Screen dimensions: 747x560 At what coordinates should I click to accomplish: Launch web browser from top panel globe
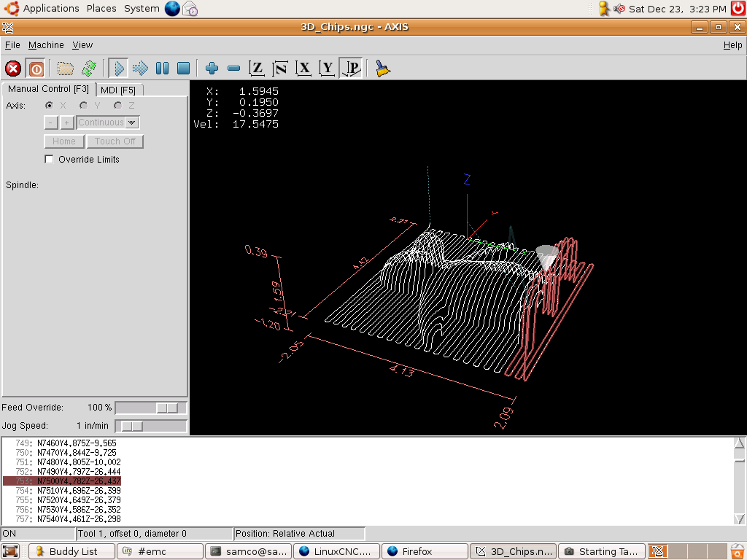click(172, 9)
